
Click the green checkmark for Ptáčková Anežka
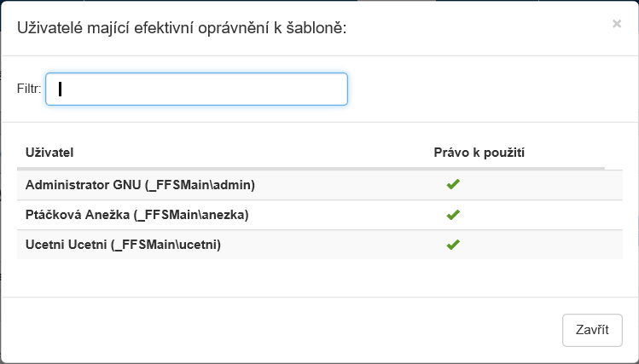453,215
